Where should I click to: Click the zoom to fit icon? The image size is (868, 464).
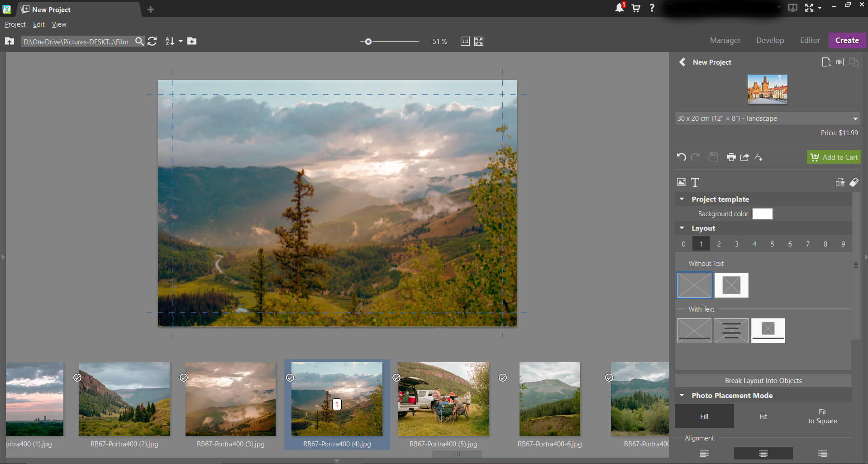[479, 41]
